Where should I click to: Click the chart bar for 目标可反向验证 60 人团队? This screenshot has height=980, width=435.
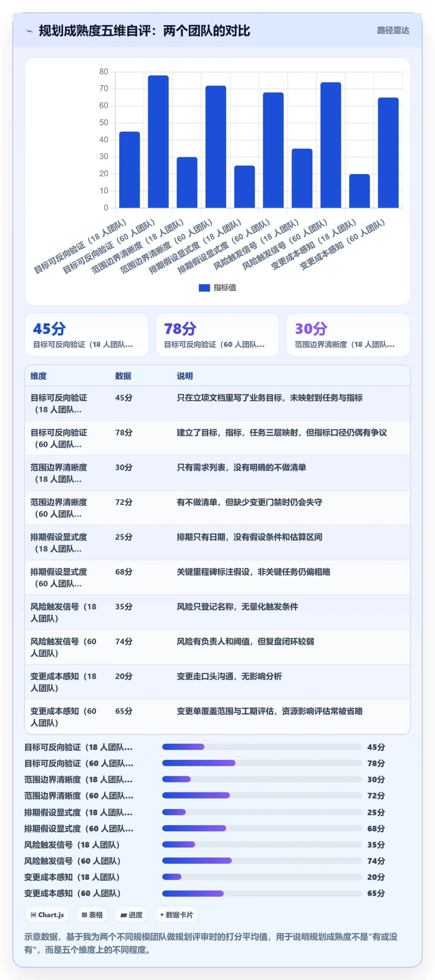tap(158, 142)
